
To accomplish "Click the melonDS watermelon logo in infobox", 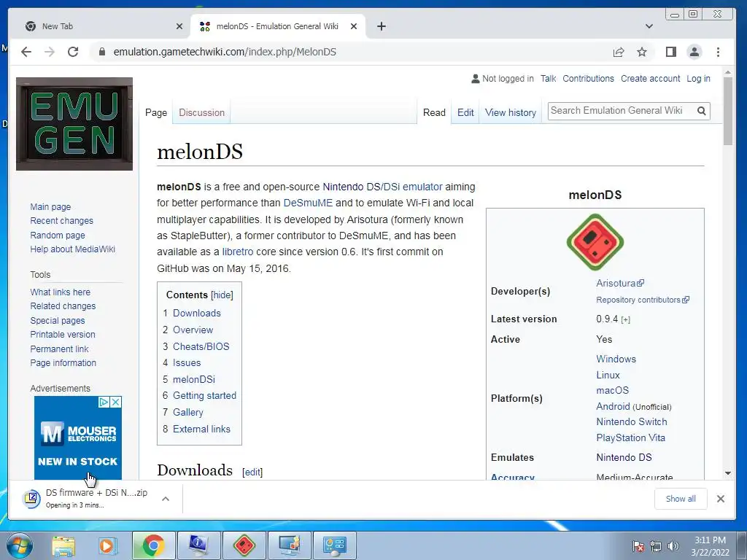I will (595, 242).
